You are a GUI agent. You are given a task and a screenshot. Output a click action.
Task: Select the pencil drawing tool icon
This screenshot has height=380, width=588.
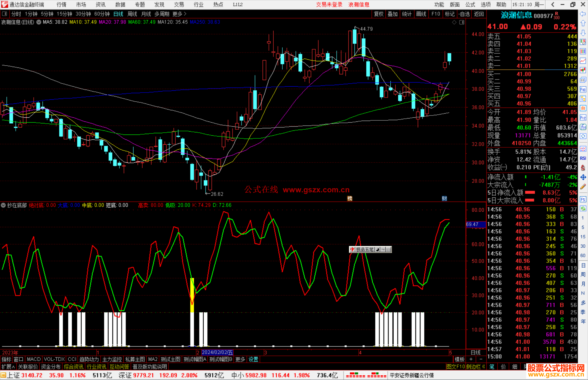point(583,187)
